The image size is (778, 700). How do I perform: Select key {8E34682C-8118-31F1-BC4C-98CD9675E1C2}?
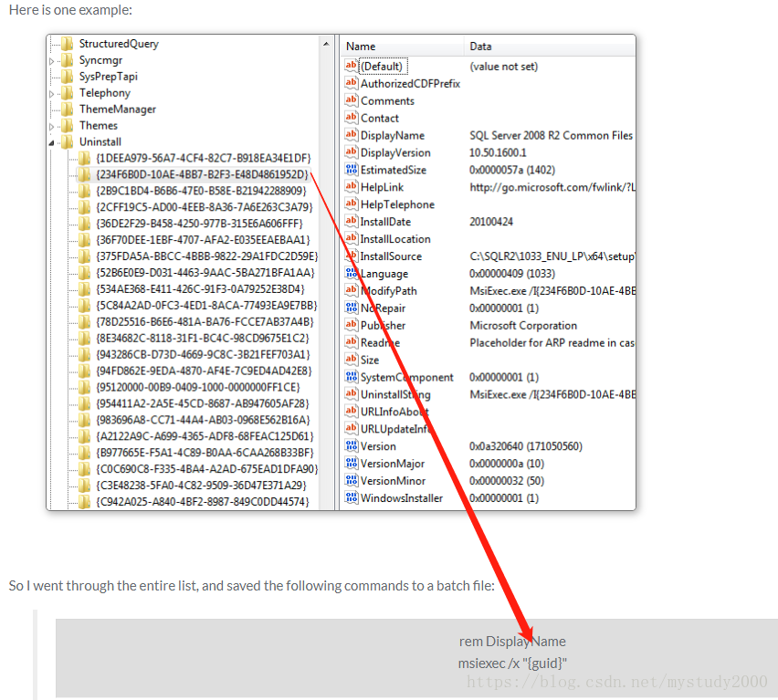tap(203, 338)
